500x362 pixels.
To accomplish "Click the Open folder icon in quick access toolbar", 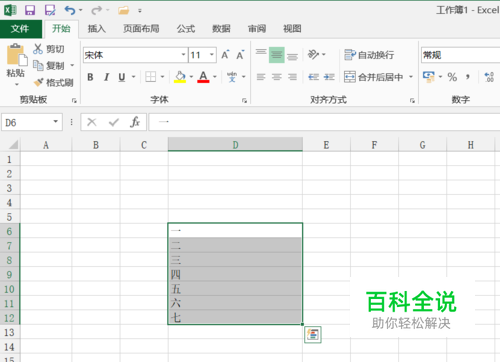I will tap(123, 10).
